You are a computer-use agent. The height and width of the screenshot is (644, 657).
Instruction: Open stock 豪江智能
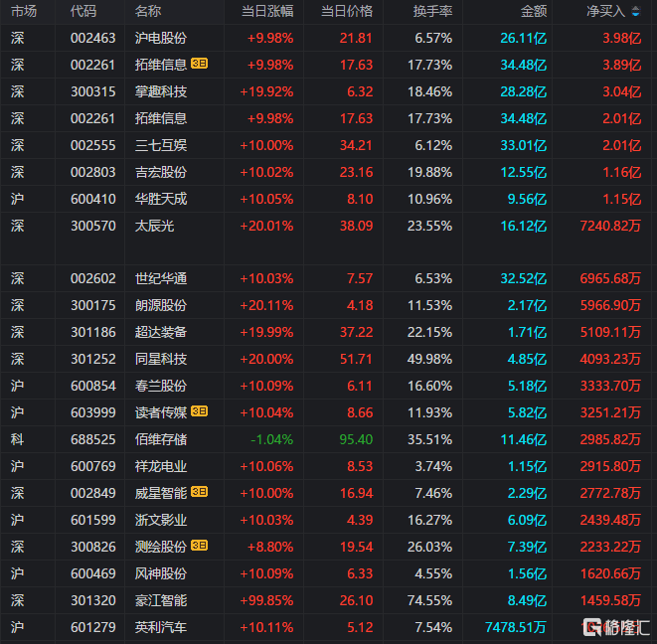click(161, 600)
